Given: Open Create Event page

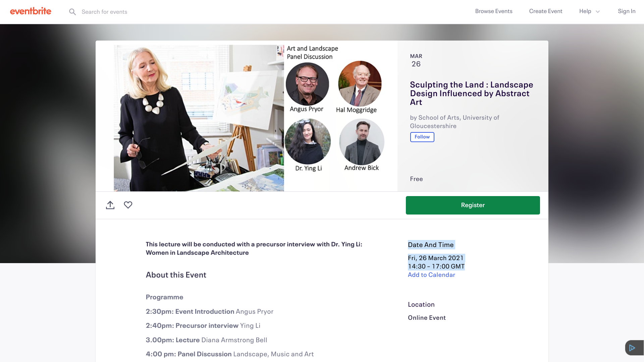Looking at the screenshot, I should (x=546, y=11).
